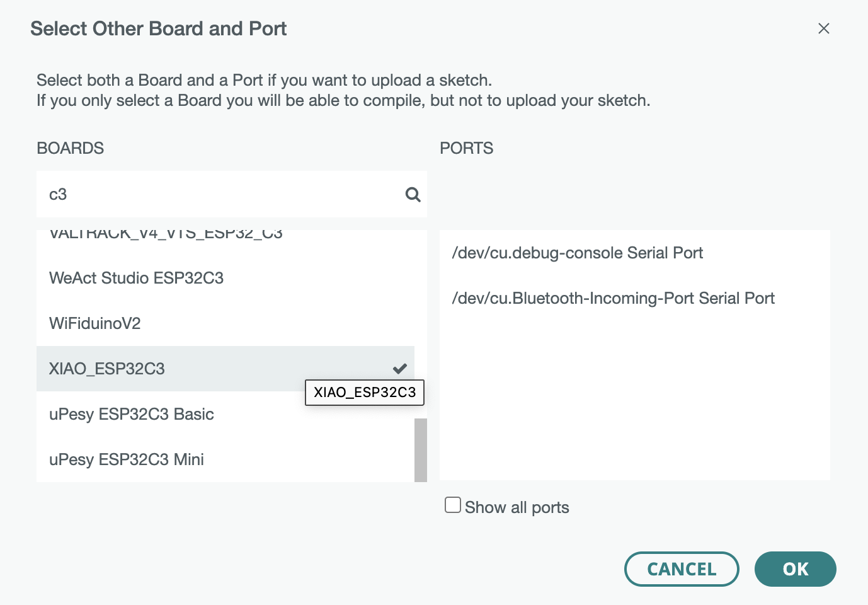Click the Select Other Board and Port title

(158, 28)
